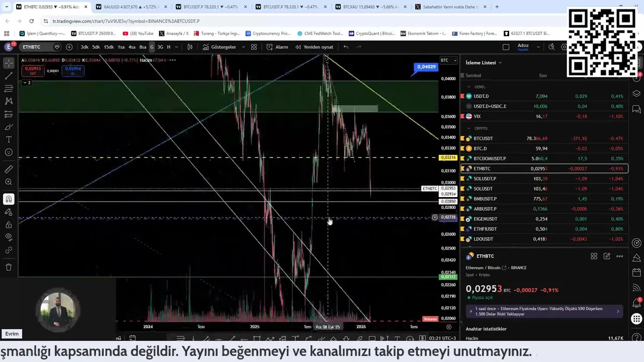The height and width of the screenshot is (362, 644).
Task: Activate the zoom in tool
Action: (x=9, y=182)
